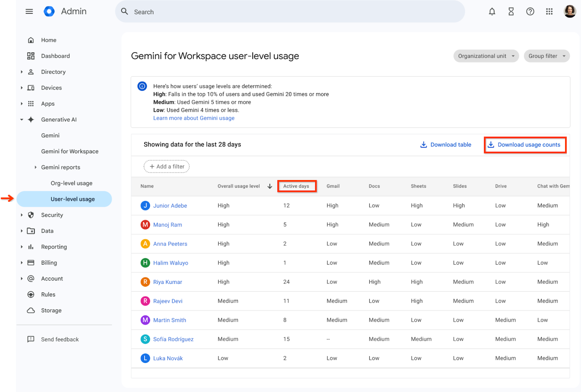Screen dimensions: 581x392
Task: Open the main hamburger menu
Action: (x=29, y=12)
